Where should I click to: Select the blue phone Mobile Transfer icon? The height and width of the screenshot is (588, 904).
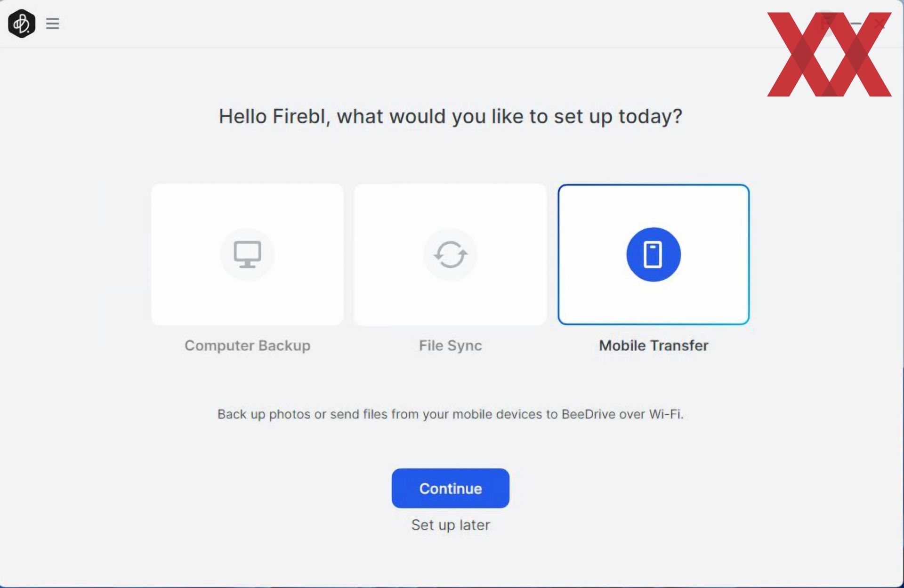(654, 255)
